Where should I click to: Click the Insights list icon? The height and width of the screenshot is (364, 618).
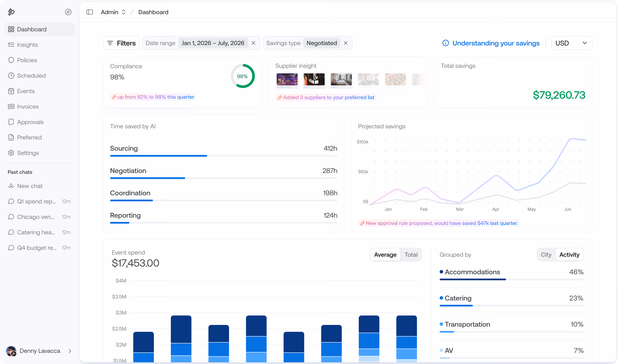[11, 45]
